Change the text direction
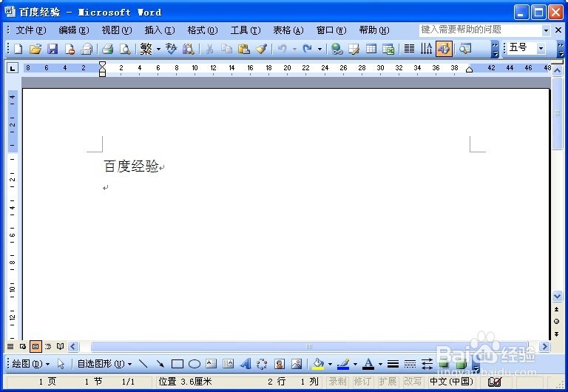 (426, 49)
